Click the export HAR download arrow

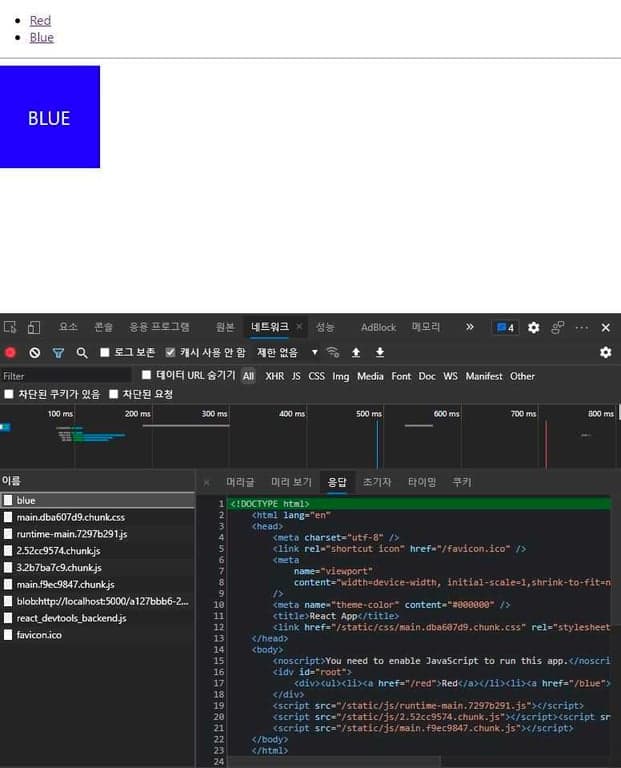click(x=380, y=353)
